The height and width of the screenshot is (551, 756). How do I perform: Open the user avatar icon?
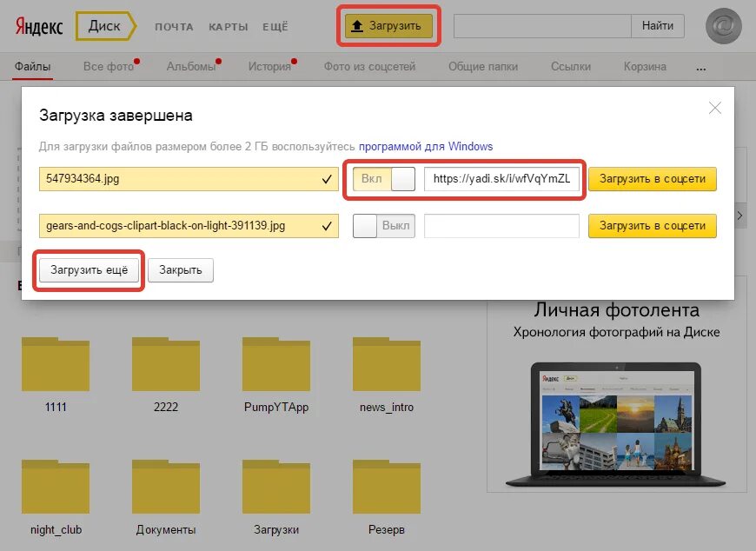(723, 26)
